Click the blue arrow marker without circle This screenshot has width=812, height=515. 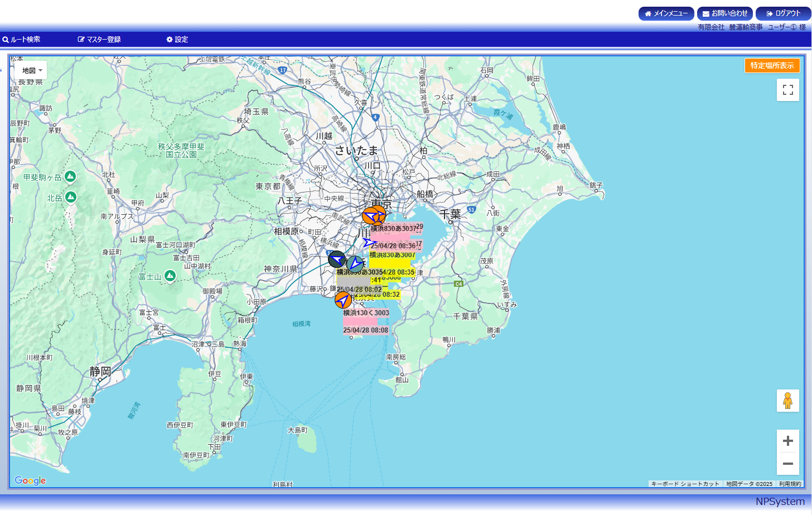(x=369, y=242)
